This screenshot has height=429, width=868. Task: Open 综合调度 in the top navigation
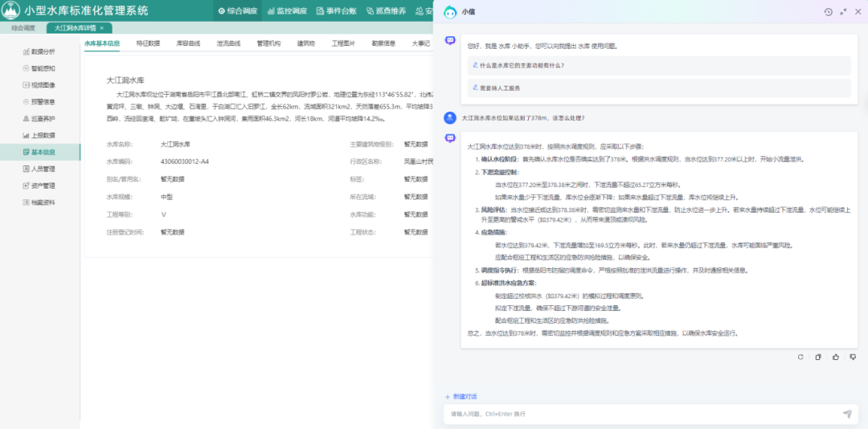[x=237, y=10]
